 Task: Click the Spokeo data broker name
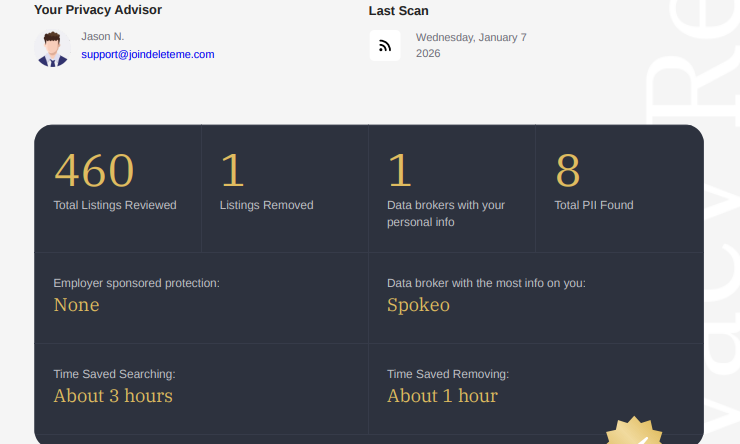[x=418, y=305]
